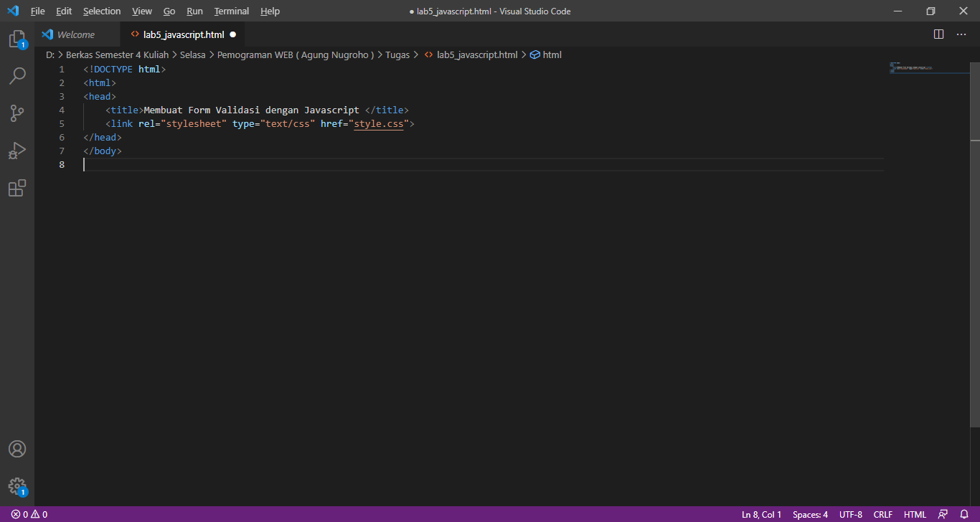This screenshot has width=980, height=522.
Task: Open the Manage settings gear
Action: pos(17,485)
